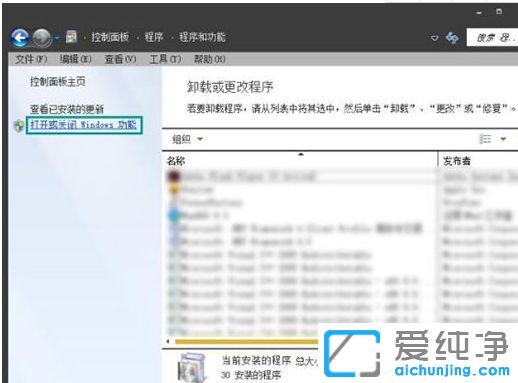Sort list by 名称 column header

[x=299, y=161]
